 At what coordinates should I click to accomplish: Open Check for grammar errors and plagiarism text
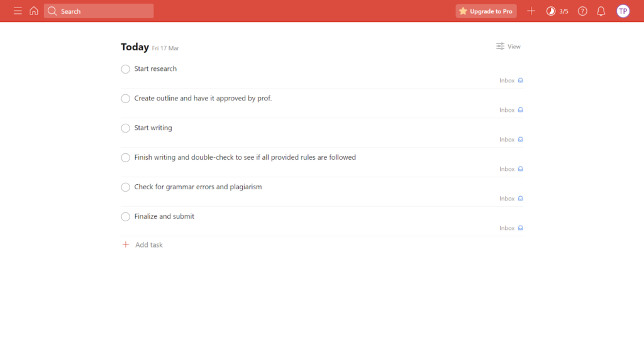point(198,187)
